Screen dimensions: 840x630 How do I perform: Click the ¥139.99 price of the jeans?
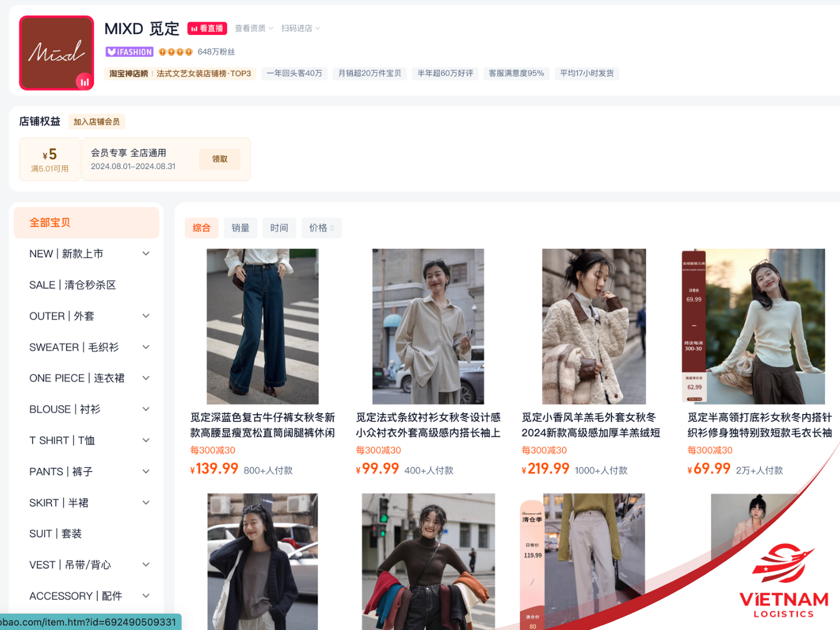point(214,469)
